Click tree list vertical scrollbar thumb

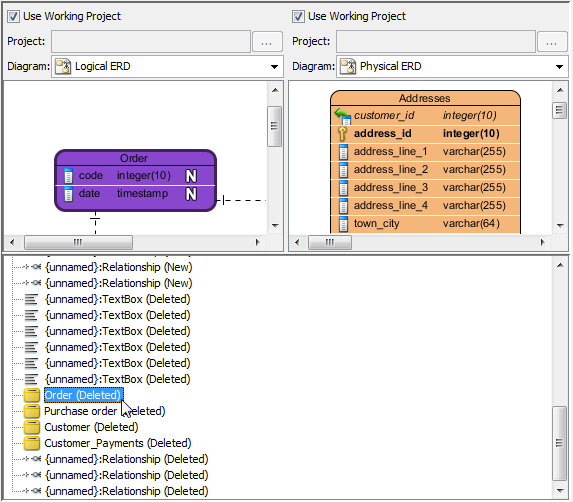(x=559, y=443)
